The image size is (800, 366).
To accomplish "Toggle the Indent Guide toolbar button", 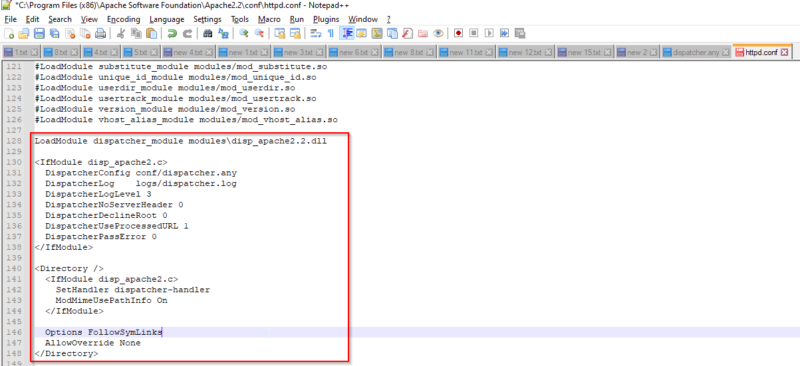I will tap(347, 33).
